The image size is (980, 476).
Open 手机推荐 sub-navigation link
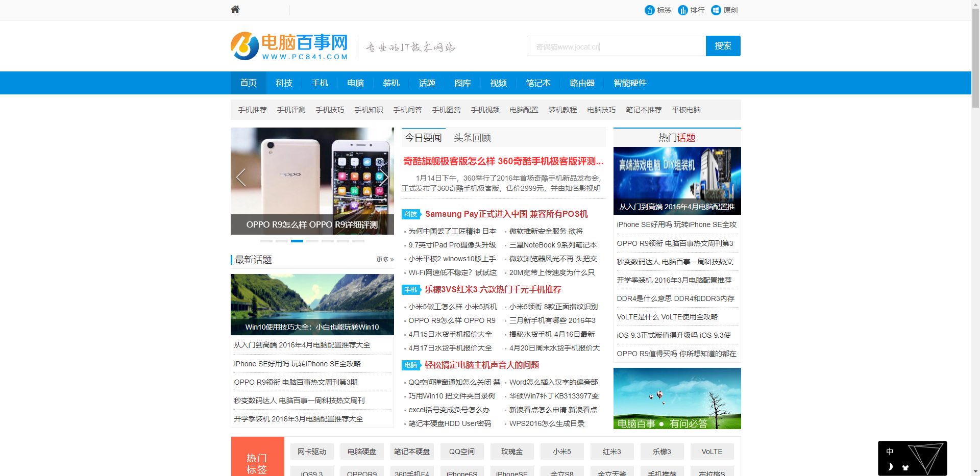tap(253, 110)
